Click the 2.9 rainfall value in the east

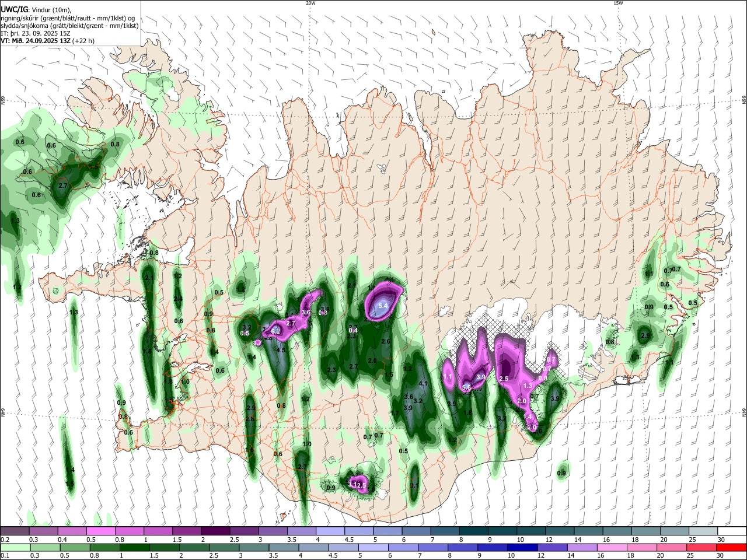click(645, 335)
